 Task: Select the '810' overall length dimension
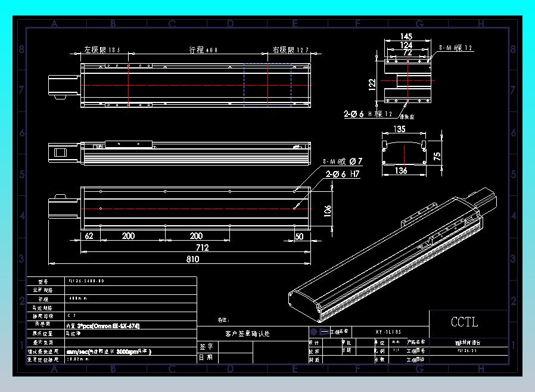(193, 259)
